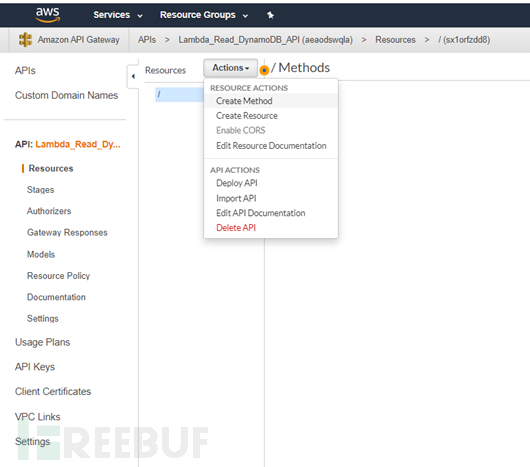Go to Authorizers section

tap(49, 211)
